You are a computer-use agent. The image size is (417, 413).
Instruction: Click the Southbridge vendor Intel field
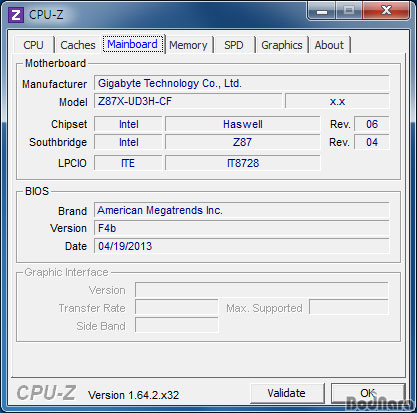128,142
